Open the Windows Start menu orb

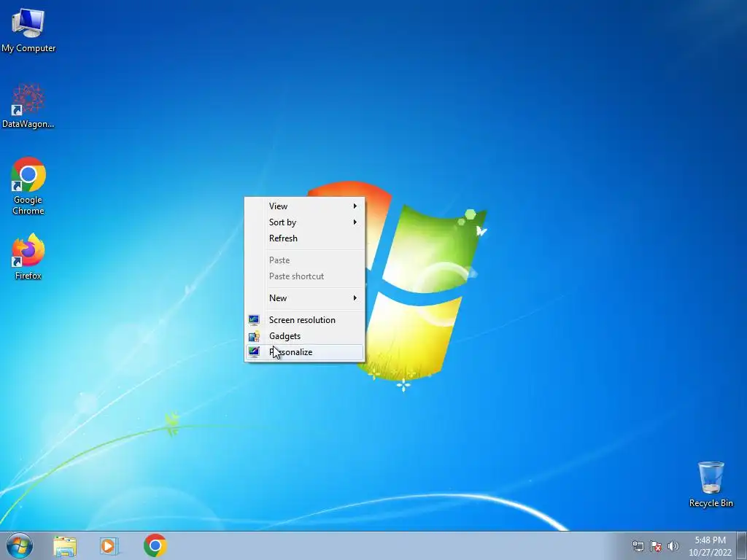[20, 545]
